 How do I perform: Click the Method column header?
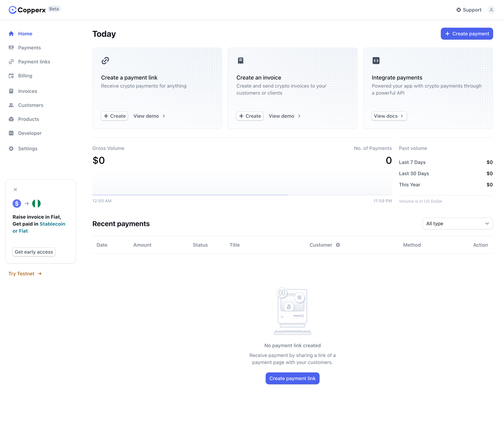tap(412, 245)
